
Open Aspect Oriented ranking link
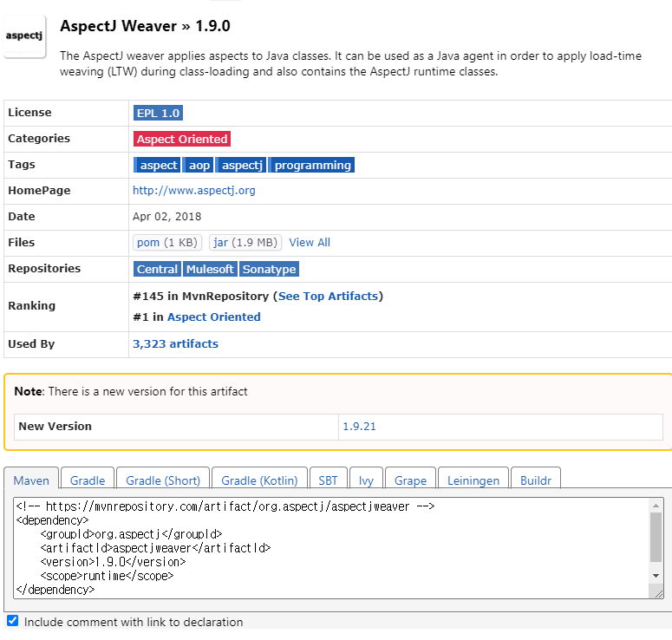(214, 317)
